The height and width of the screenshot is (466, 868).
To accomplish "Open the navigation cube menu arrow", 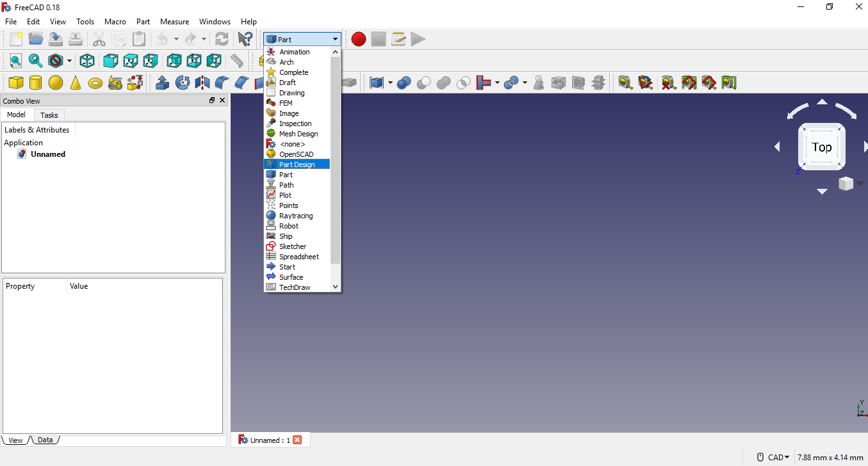I will point(860,183).
